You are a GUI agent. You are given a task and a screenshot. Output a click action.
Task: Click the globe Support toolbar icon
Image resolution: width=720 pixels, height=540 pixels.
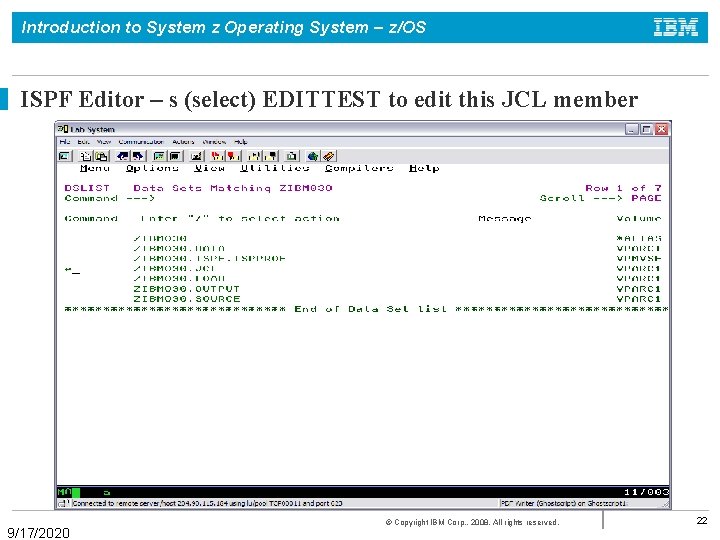coord(313,156)
